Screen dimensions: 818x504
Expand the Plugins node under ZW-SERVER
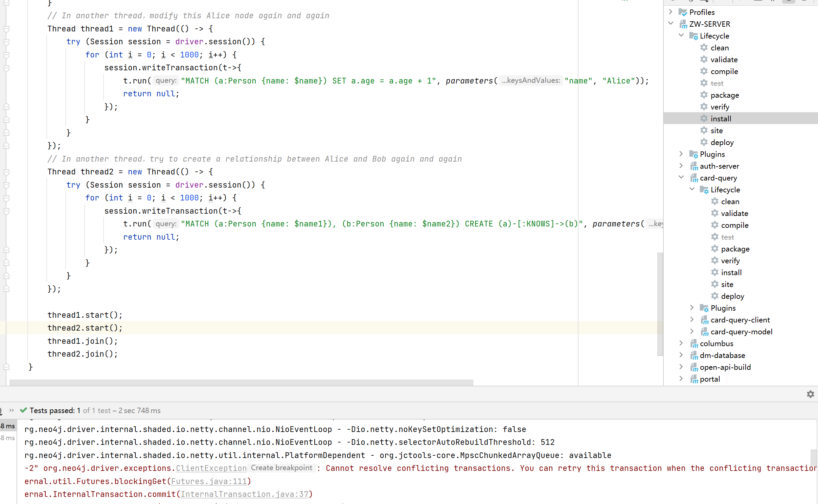(681, 154)
